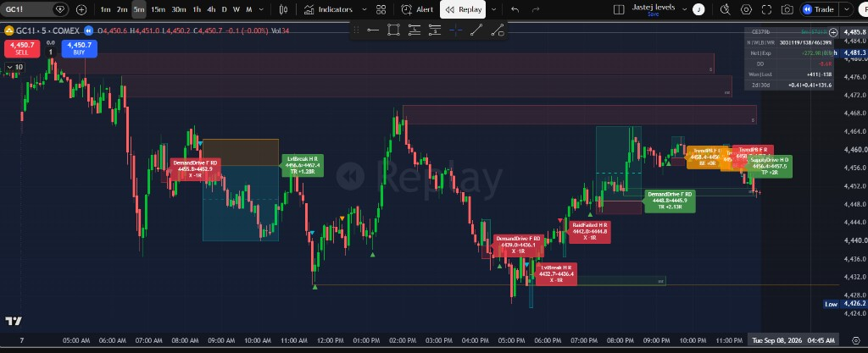This screenshot has width=868, height=353.
Task: Click the gold symbol logo in the legend
Action: pyautogui.click(x=7, y=30)
